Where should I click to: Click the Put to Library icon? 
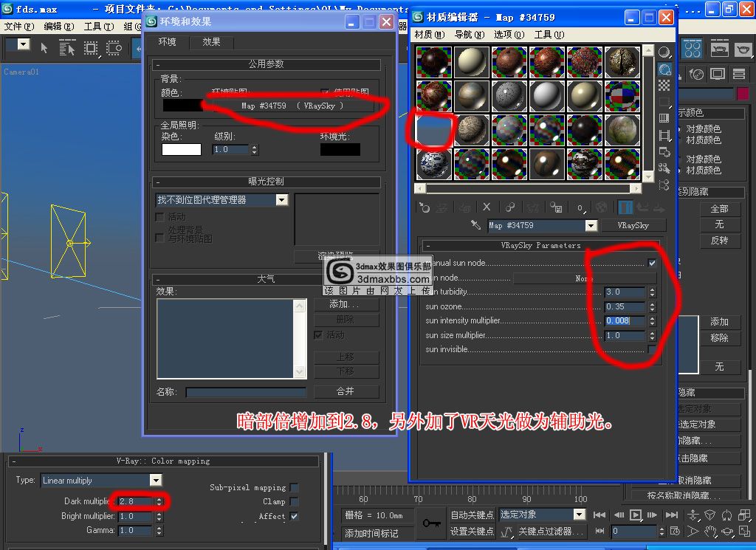tap(556, 207)
